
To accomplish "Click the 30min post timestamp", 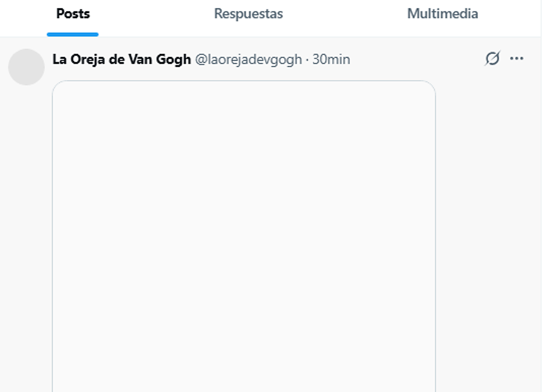I will point(331,60).
